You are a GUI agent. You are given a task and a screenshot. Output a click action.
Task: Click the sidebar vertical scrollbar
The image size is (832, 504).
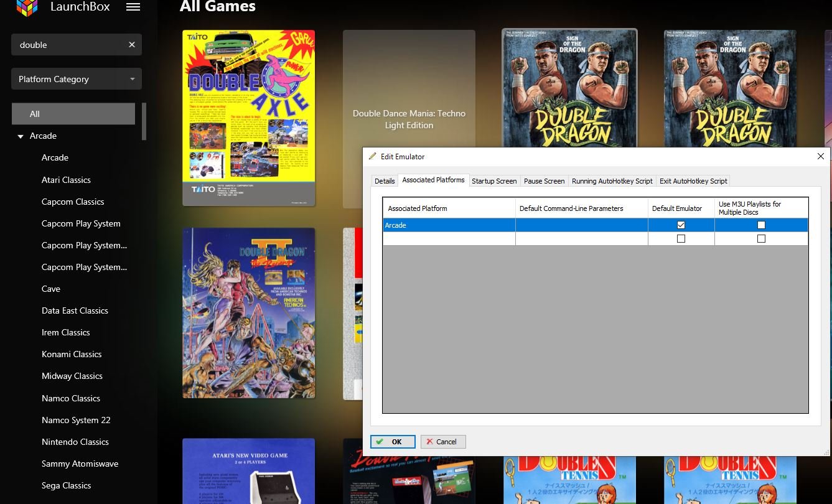[144, 122]
